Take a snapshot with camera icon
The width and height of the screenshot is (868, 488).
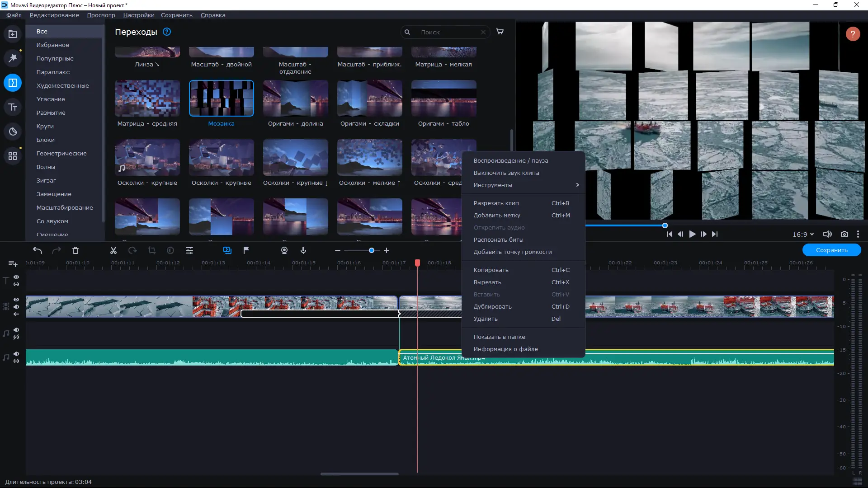click(x=844, y=234)
